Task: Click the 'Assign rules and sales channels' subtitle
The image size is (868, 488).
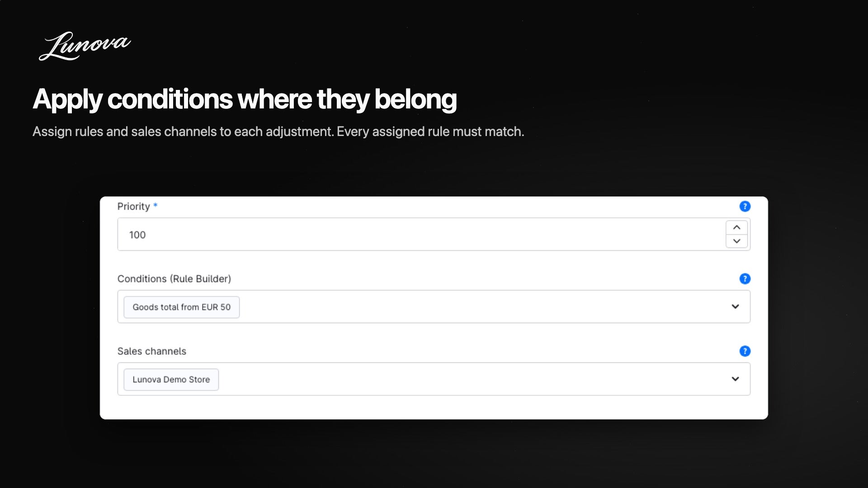Action: point(278,131)
